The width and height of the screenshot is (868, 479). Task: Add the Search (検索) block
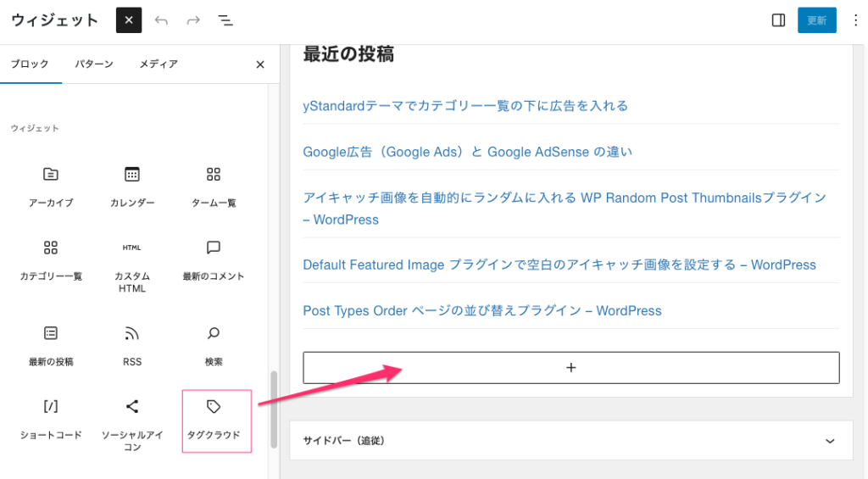(214, 344)
